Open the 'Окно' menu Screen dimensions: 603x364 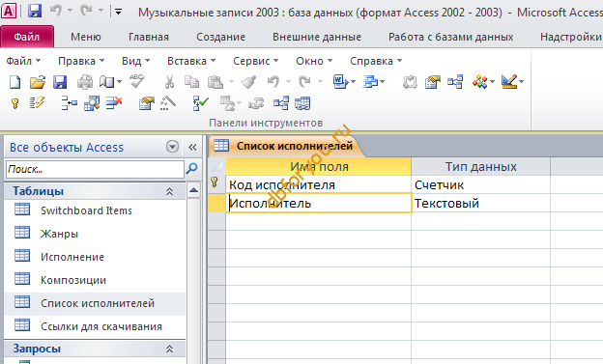(314, 61)
